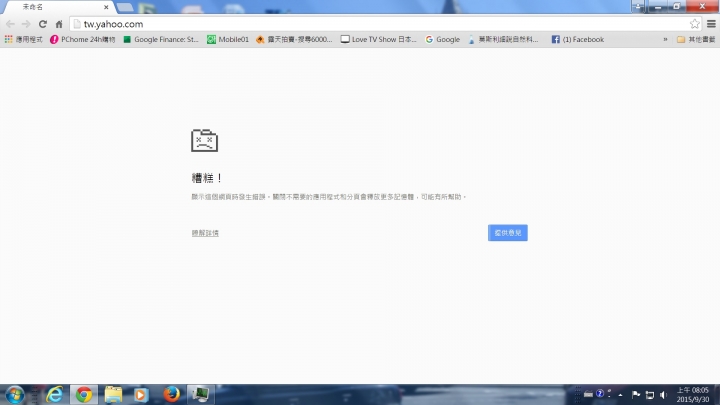Reload the page with the refresh icon

(x=43, y=24)
